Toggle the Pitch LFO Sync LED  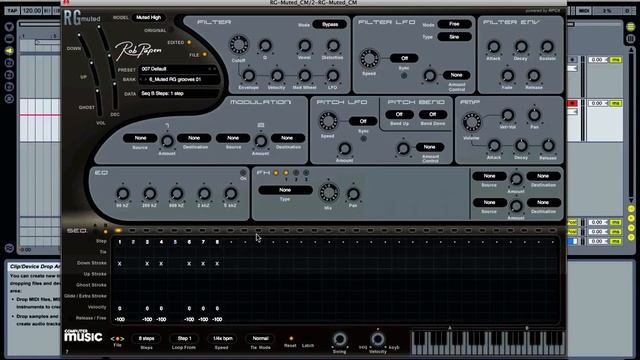[x=363, y=139]
